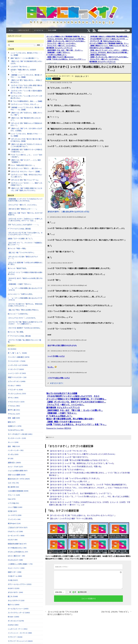Viewport: 138px width, 644px height.
Task: Open category エヴァンゲリオン (1499)
Action: tap(17, 381)
